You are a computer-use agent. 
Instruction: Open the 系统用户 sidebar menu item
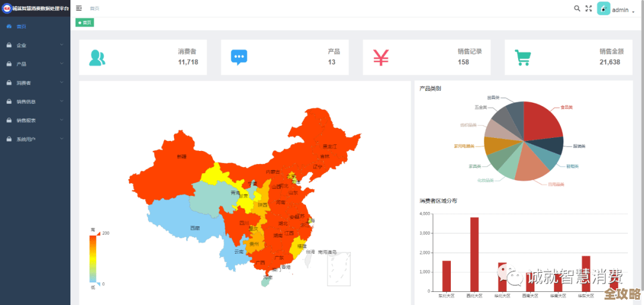pyautogui.click(x=35, y=139)
